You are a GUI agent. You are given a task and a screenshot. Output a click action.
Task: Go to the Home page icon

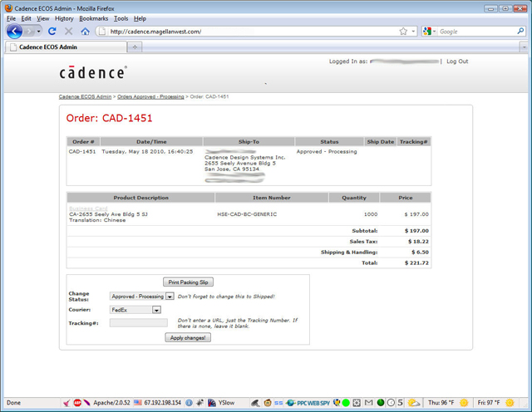(85, 32)
